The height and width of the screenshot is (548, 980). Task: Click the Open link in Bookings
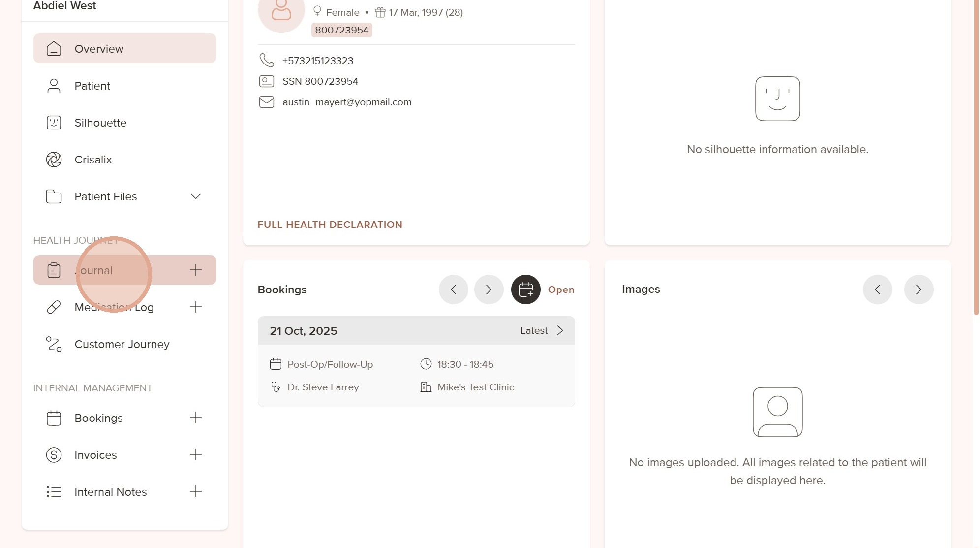pos(561,290)
